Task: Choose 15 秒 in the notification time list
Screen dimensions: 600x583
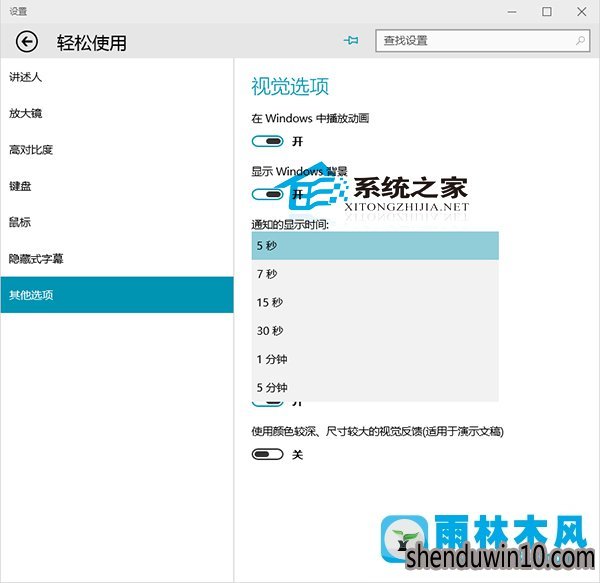Action: coord(375,302)
